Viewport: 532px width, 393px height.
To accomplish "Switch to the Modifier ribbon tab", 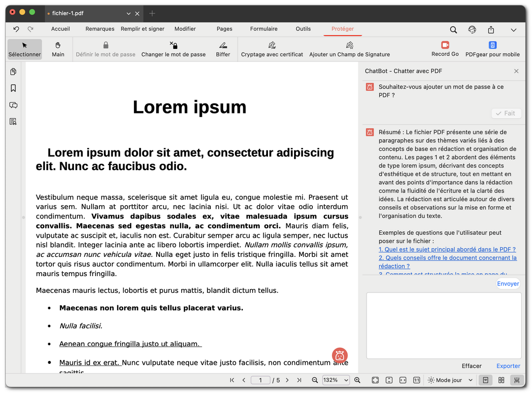I will click(x=185, y=29).
